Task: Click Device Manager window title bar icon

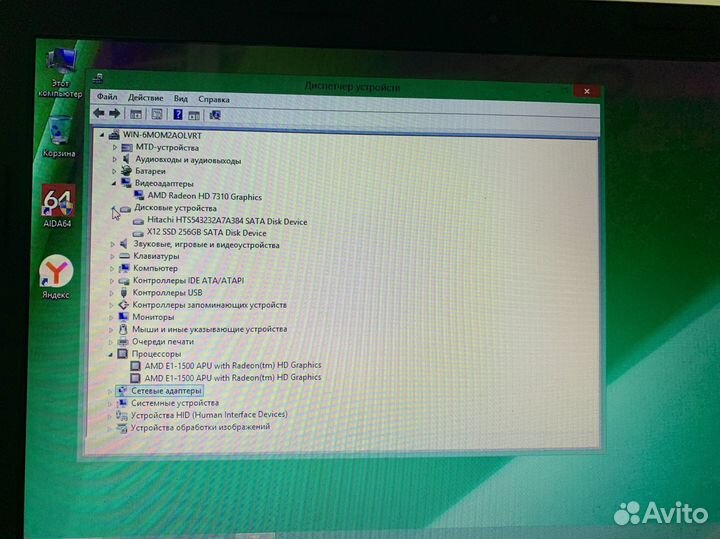Action: 98,79
